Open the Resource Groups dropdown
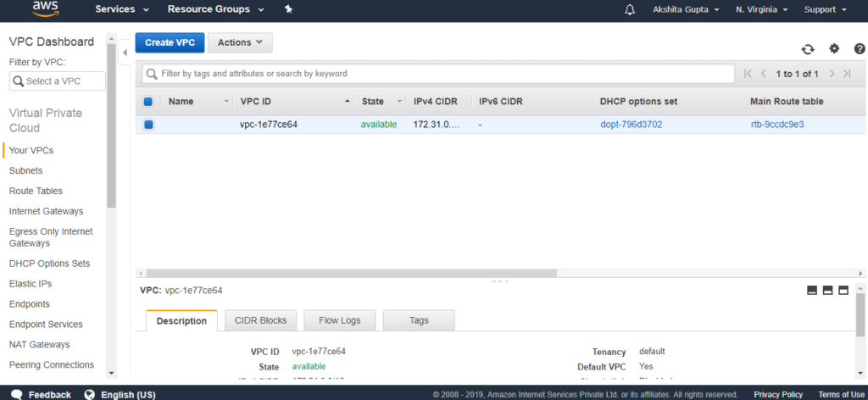Viewport: 868px width, 400px height. click(216, 9)
